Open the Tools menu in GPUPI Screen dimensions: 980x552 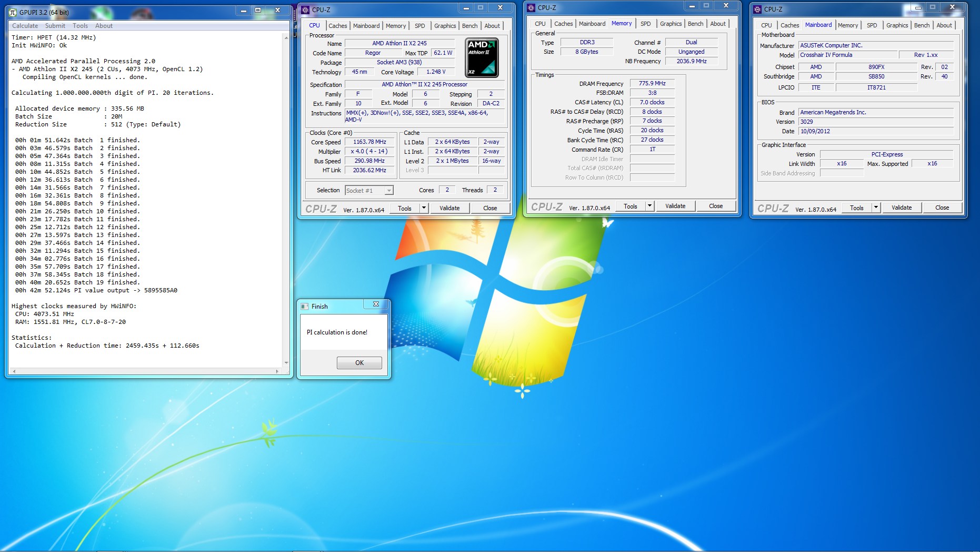pyautogui.click(x=81, y=26)
